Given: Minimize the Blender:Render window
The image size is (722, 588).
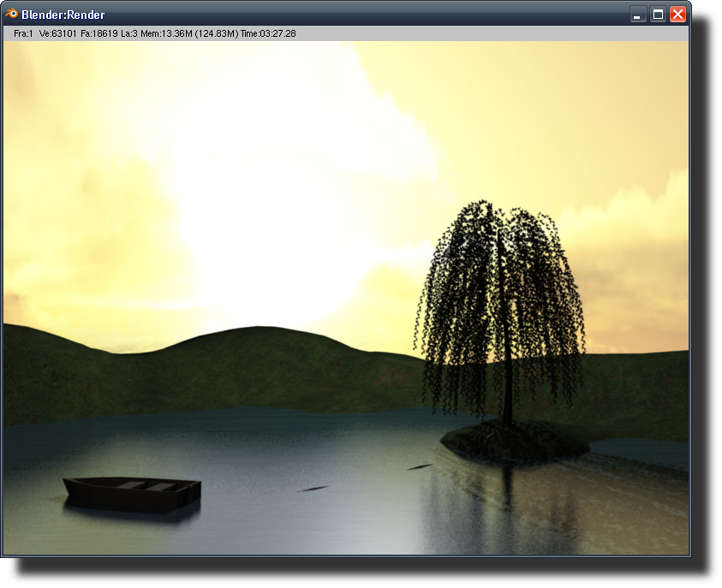Looking at the screenshot, I should point(637,15).
